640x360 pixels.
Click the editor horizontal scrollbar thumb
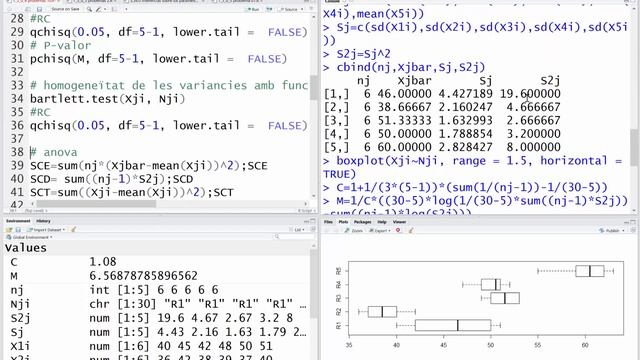96,203
